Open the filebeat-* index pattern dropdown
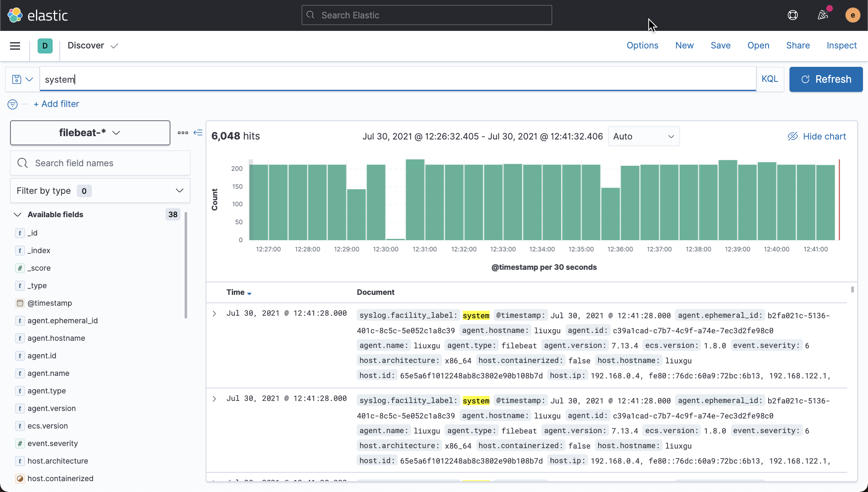Image resolution: width=868 pixels, height=492 pixels. 90,133
